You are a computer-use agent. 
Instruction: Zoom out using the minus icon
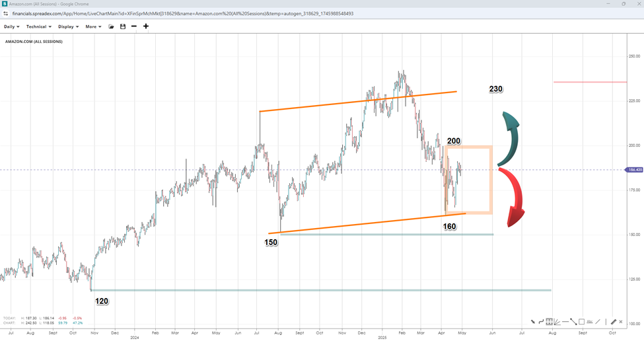pyautogui.click(x=134, y=26)
